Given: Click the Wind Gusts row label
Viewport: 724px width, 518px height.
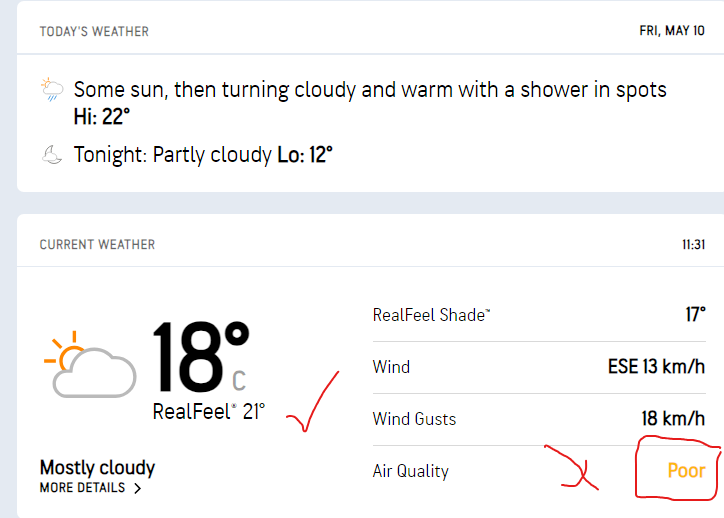Looking at the screenshot, I should coord(414,419).
